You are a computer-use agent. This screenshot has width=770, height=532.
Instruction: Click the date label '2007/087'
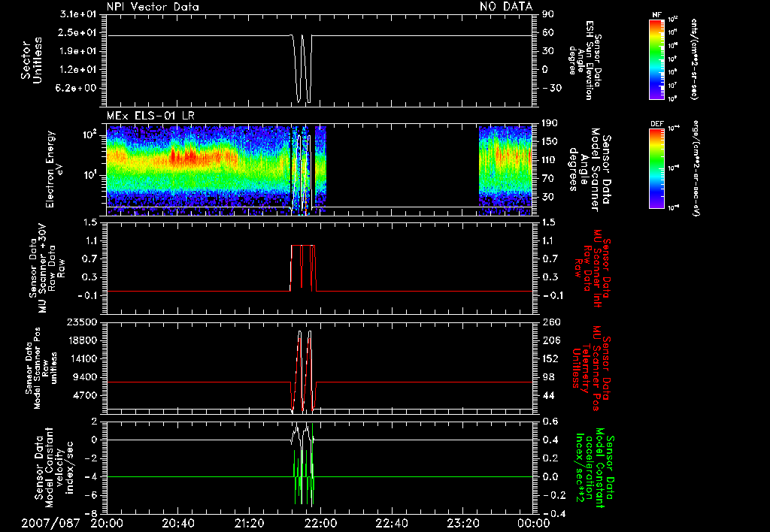pos(50,523)
